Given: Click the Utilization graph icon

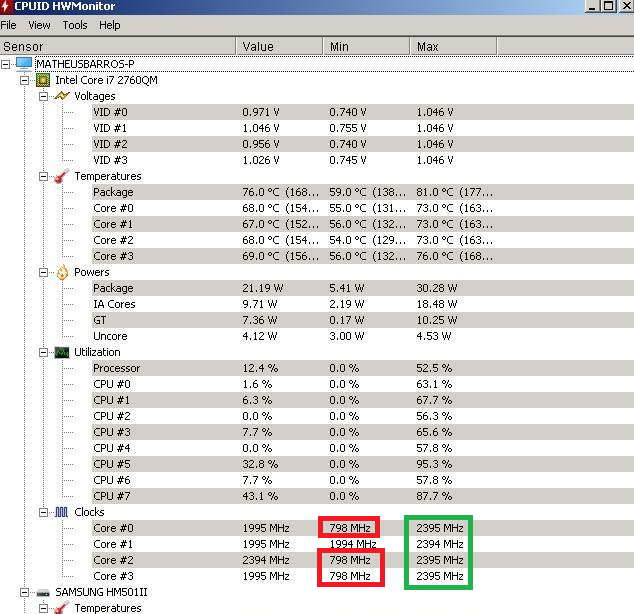Looking at the screenshot, I should (x=62, y=352).
